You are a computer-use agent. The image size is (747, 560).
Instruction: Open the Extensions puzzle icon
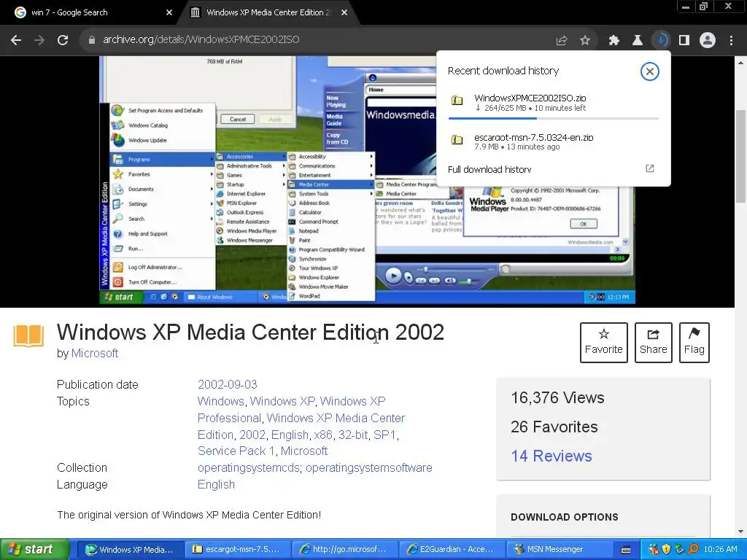614,41
